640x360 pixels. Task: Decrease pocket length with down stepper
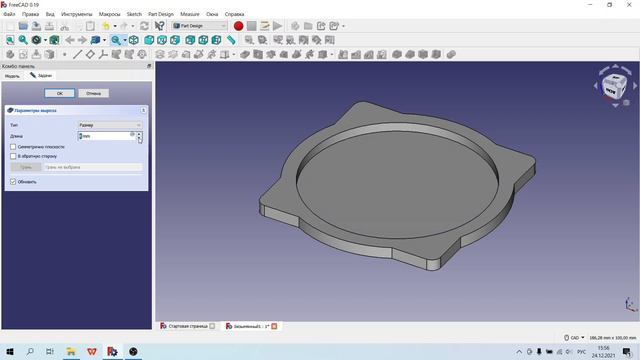pyautogui.click(x=139, y=139)
